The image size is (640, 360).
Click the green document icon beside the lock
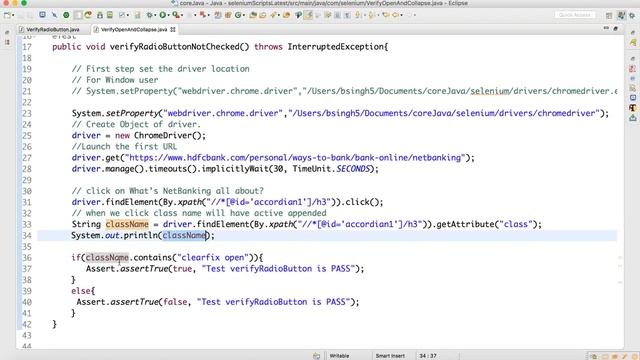click(x=110, y=15)
